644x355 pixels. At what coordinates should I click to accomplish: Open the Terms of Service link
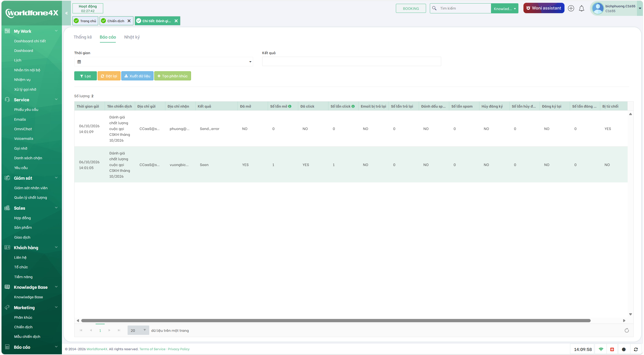[152, 349]
